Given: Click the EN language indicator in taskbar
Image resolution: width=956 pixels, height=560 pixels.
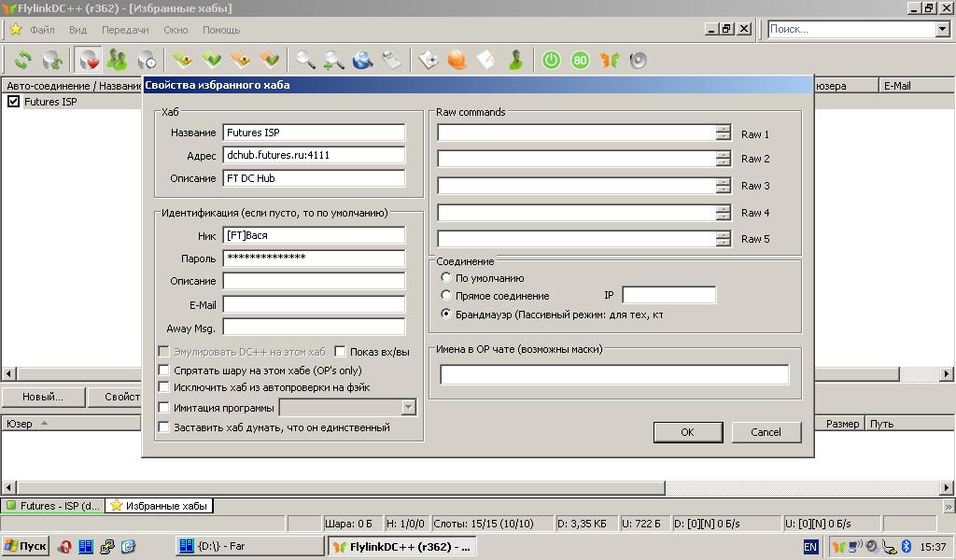Looking at the screenshot, I should click(810, 547).
